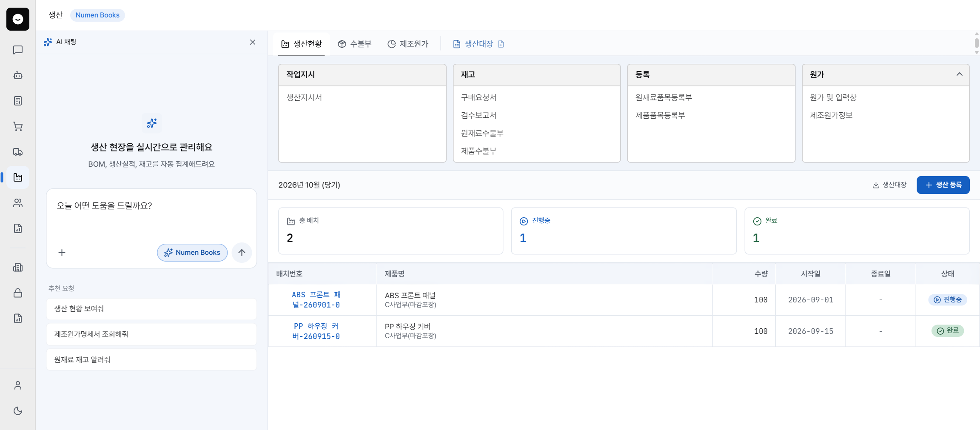Image resolution: width=980 pixels, height=430 pixels.
Task: Open 원재료수불부 under 재고
Action: pyautogui.click(x=482, y=133)
